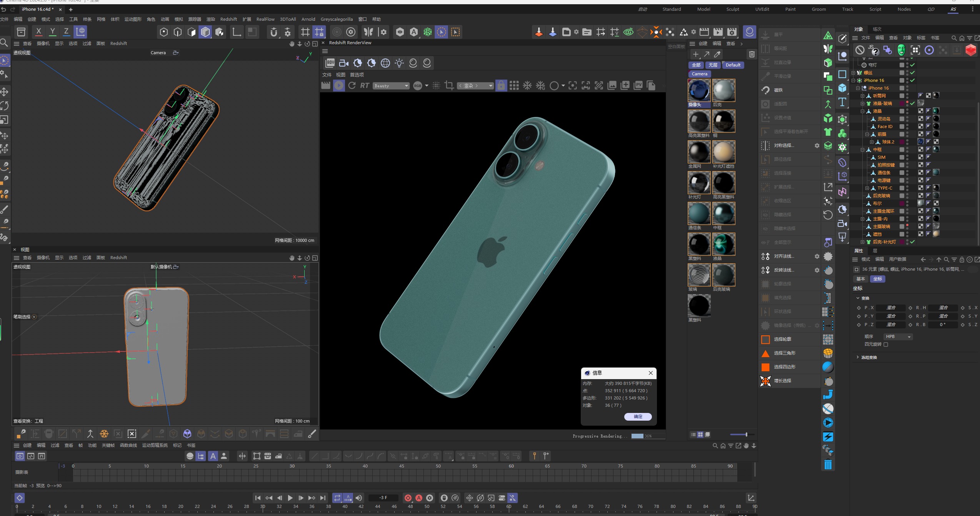Click the Default material layer button
Image resolution: width=980 pixels, height=516 pixels.
point(733,65)
